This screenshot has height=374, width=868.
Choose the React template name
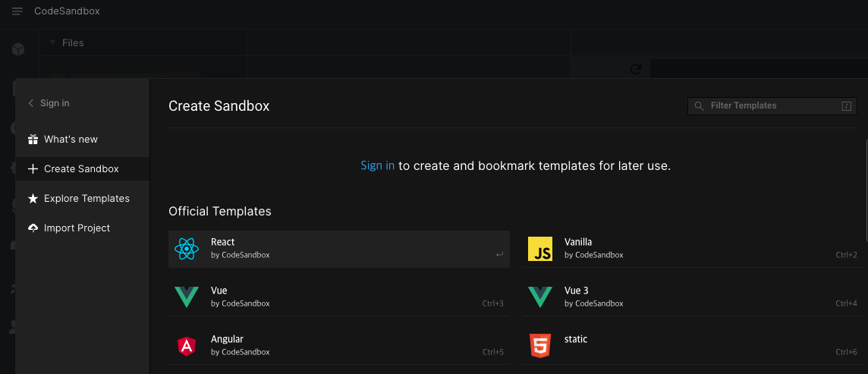pos(222,242)
